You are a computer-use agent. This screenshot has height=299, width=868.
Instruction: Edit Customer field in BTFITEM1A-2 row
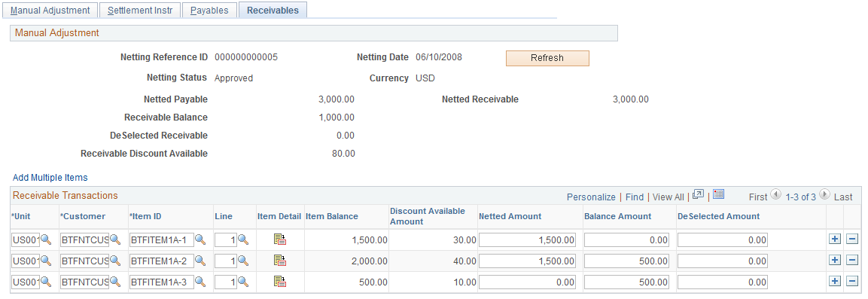tap(84, 261)
